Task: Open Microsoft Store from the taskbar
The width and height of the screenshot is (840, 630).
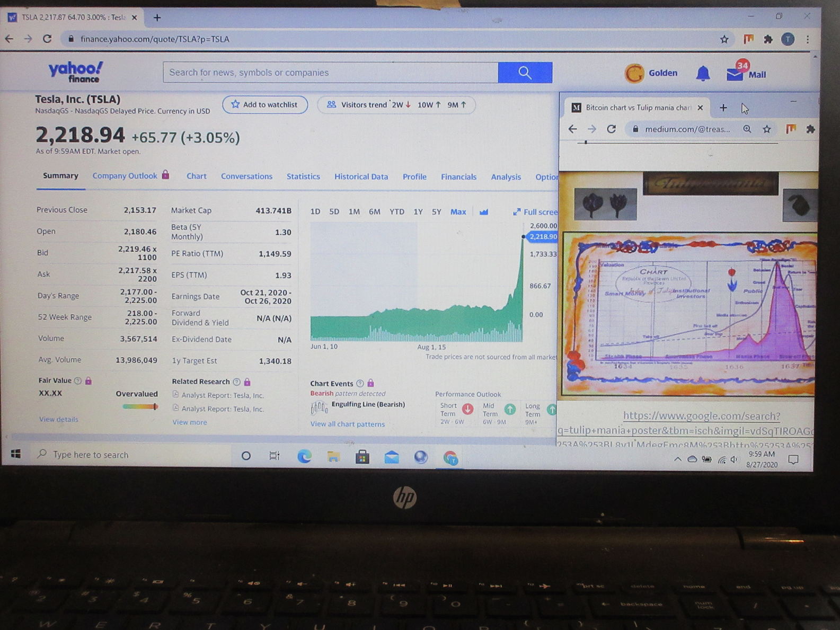Action: point(362,457)
